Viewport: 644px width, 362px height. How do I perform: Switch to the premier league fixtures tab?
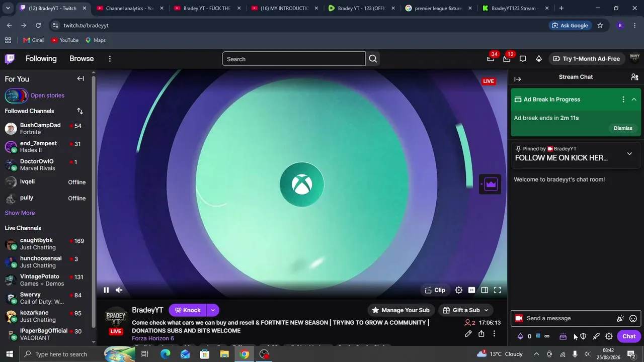(437, 8)
